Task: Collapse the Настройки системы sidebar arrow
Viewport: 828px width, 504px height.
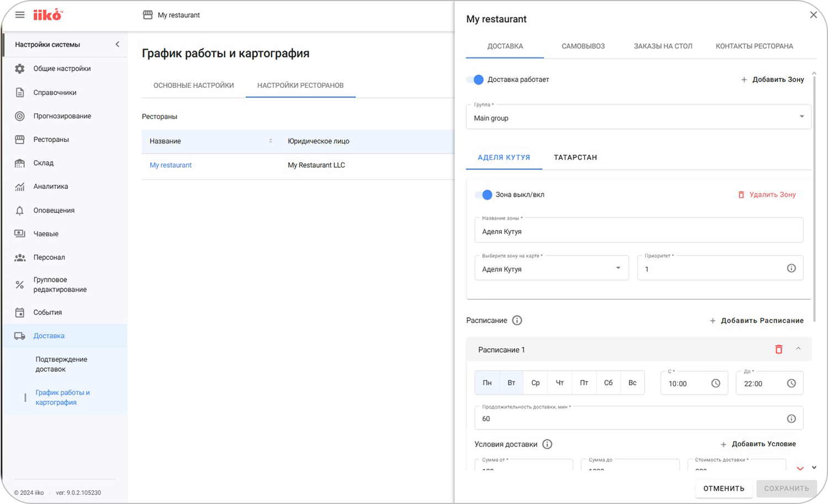Action: click(x=117, y=45)
